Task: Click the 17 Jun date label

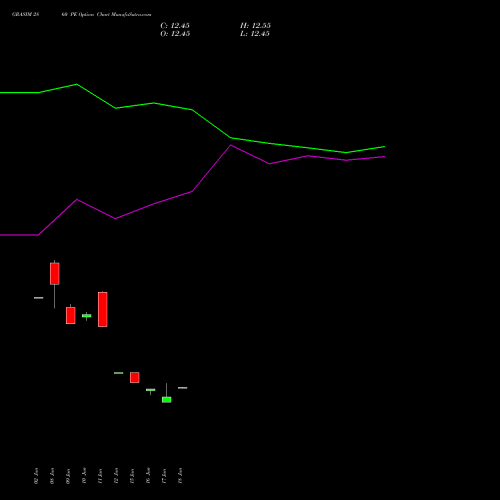Action: point(164,476)
